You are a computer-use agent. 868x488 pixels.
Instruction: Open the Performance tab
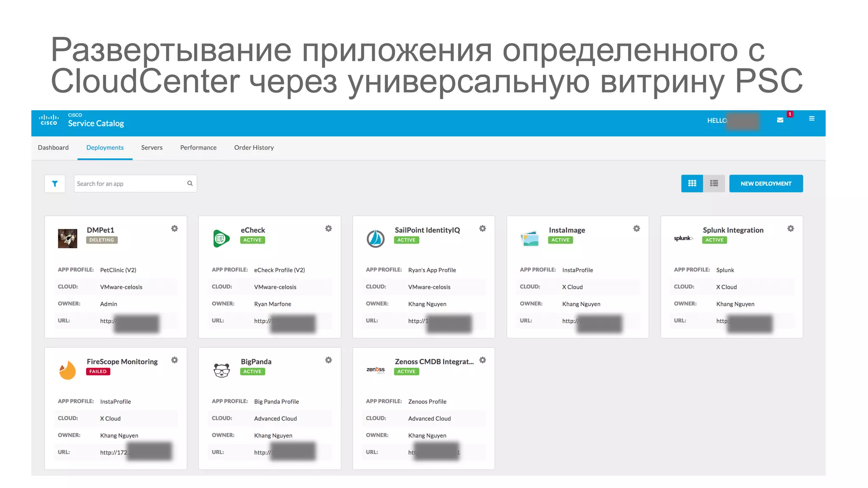[x=198, y=147]
